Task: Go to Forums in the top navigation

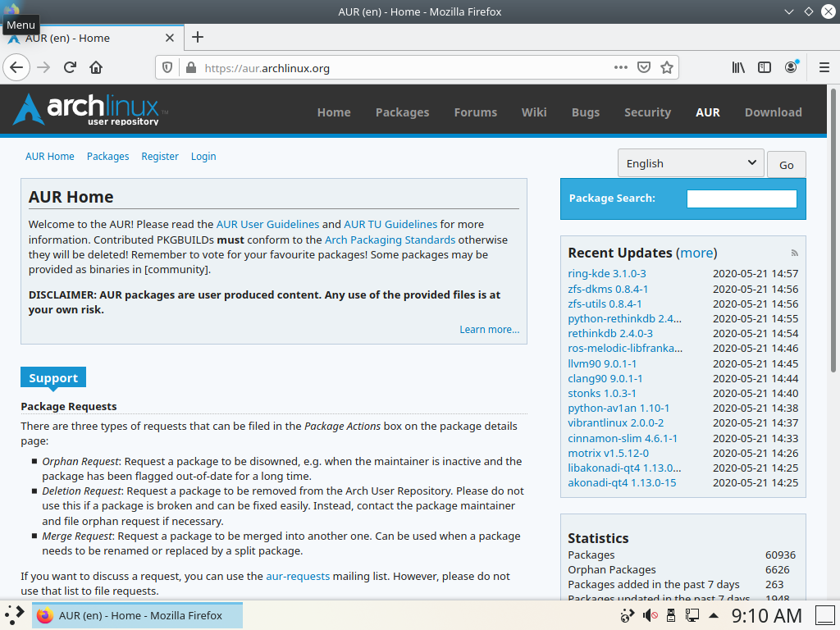Action: (x=476, y=112)
